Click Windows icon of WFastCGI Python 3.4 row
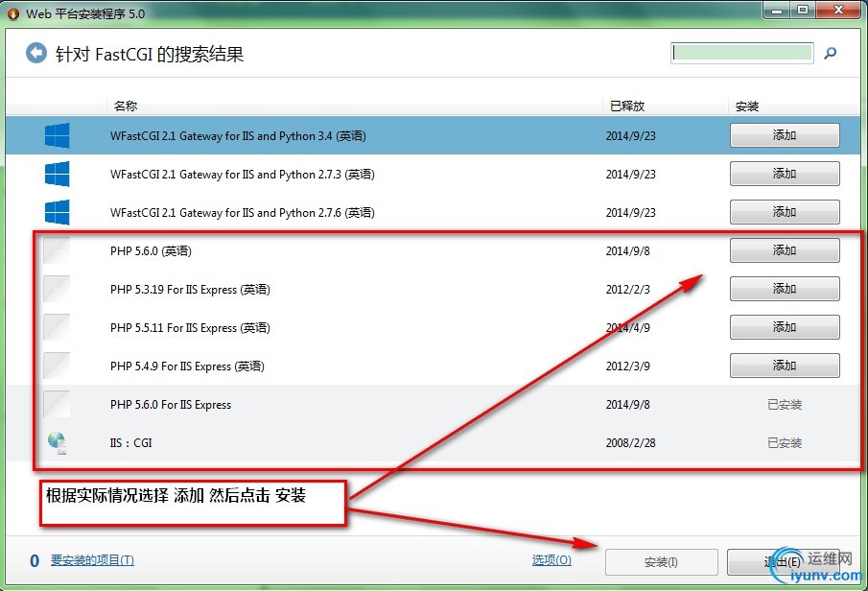 (x=57, y=135)
